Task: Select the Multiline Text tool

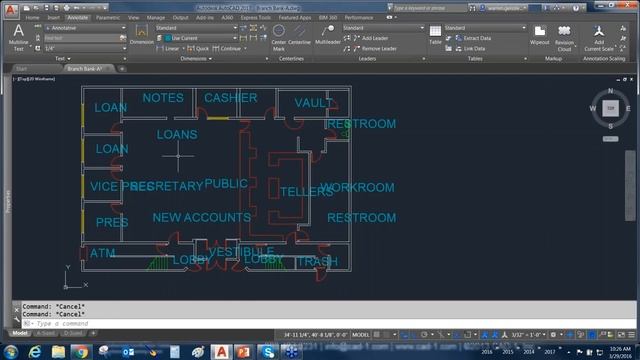Action: point(18,37)
